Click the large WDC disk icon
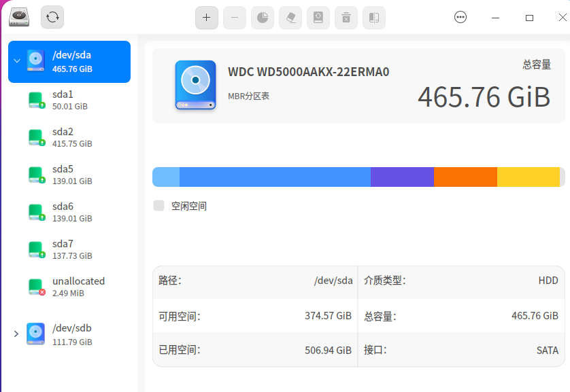The width and height of the screenshot is (570, 392). [196, 85]
